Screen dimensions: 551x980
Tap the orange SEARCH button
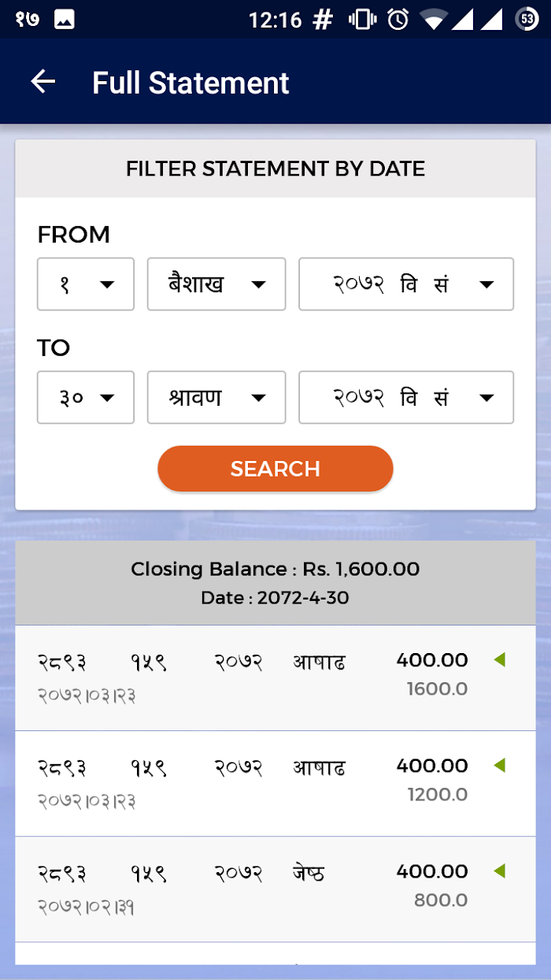pos(275,469)
